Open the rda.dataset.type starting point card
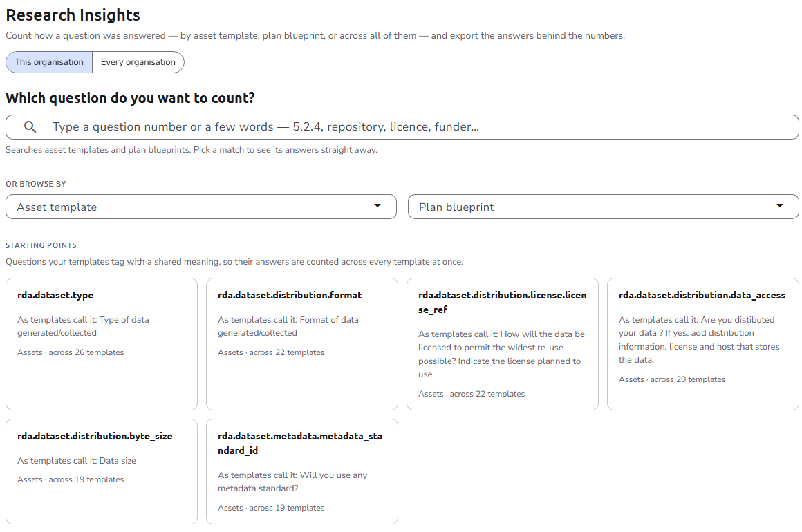This screenshot has height=532, width=802. 101,344
